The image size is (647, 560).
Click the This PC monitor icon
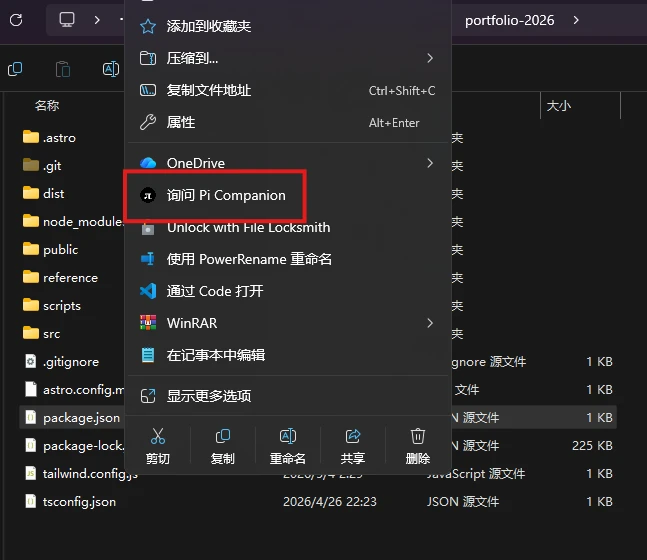click(x=67, y=19)
